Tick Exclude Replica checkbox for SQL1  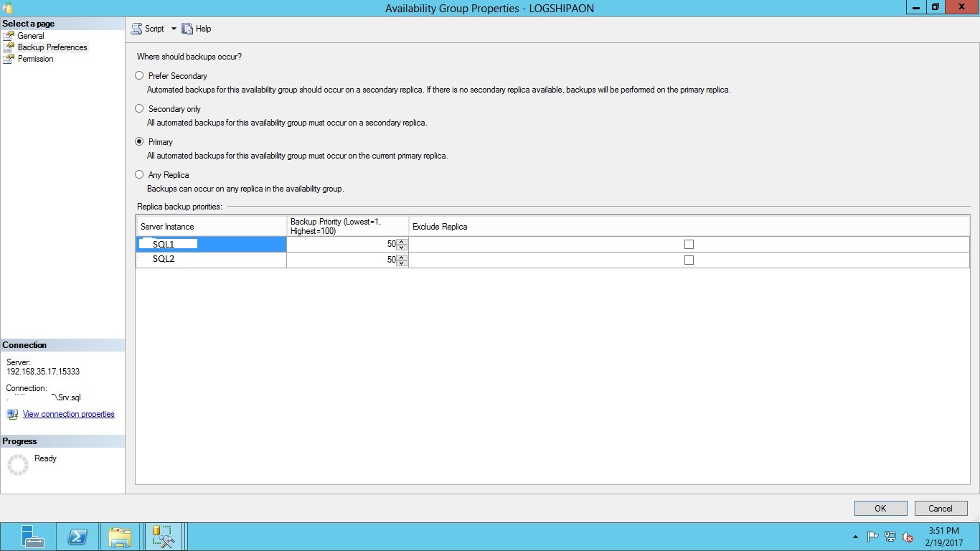pos(689,245)
